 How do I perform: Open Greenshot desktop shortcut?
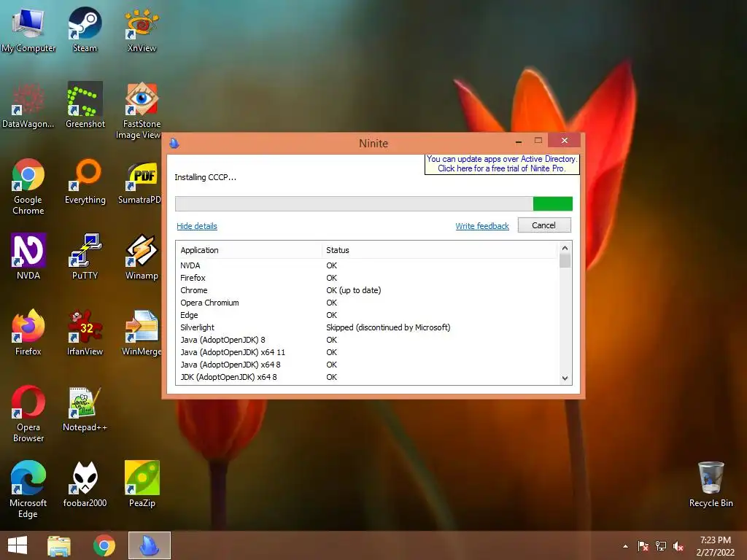(x=85, y=106)
